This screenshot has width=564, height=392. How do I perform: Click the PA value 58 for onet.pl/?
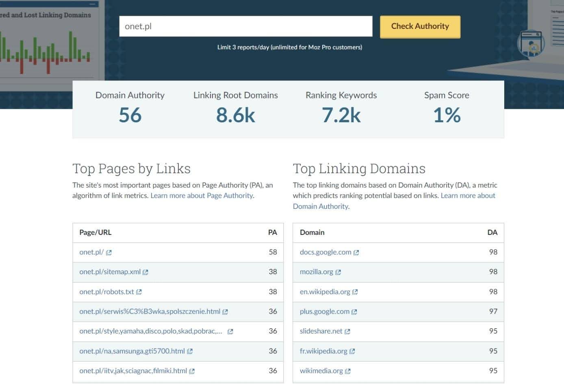pos(273,252)
